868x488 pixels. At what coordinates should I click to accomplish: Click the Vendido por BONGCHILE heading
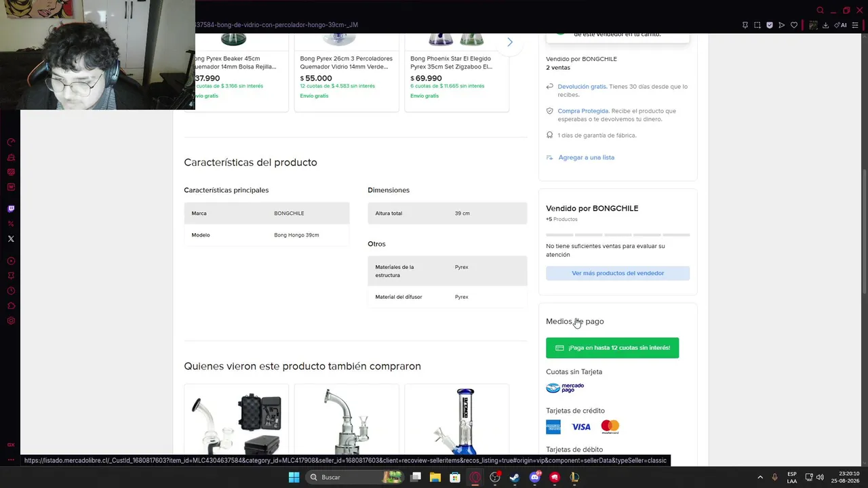tap(592, 208)
